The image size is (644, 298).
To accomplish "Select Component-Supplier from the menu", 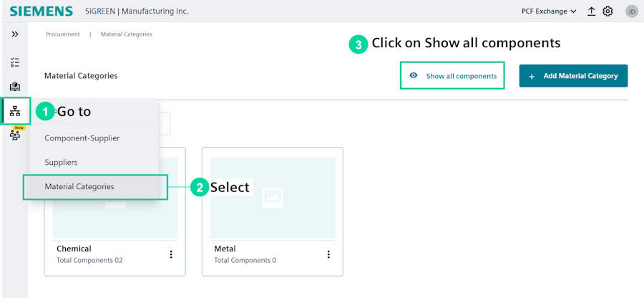I will (82, 138).
